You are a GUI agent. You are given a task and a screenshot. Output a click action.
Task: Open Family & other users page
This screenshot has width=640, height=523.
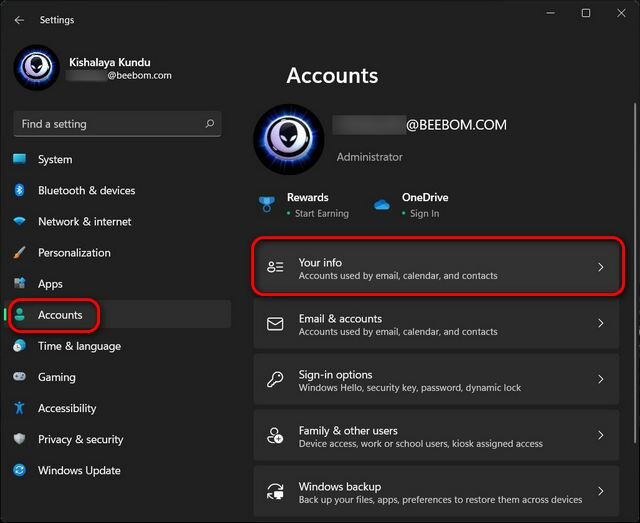[436, 435]
